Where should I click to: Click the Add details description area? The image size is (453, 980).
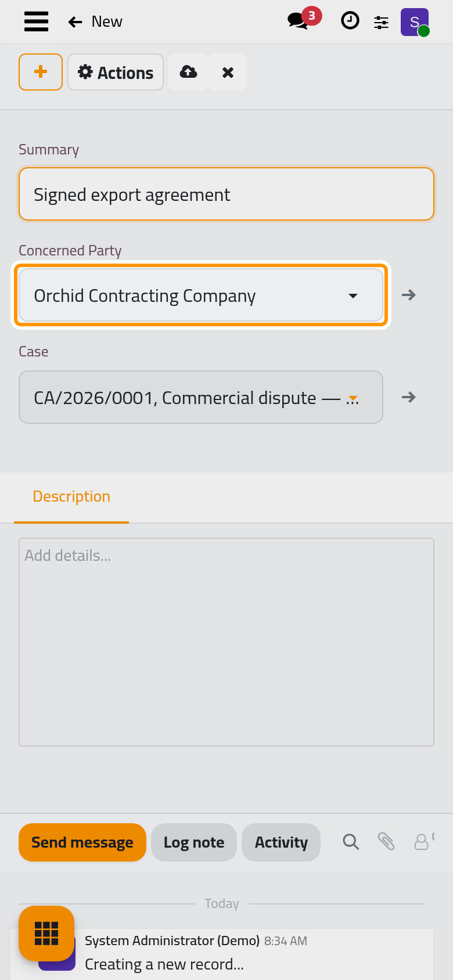click(227, 642)
